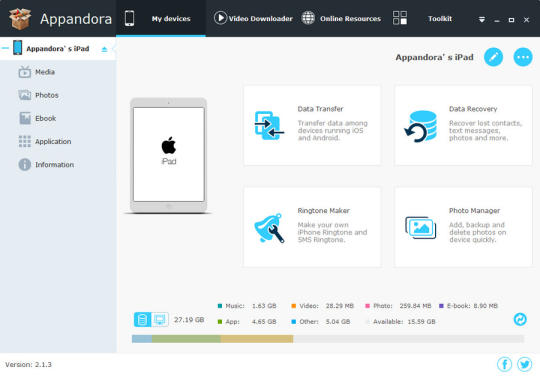Click the App storage legend entry

[x=247, y=322]
